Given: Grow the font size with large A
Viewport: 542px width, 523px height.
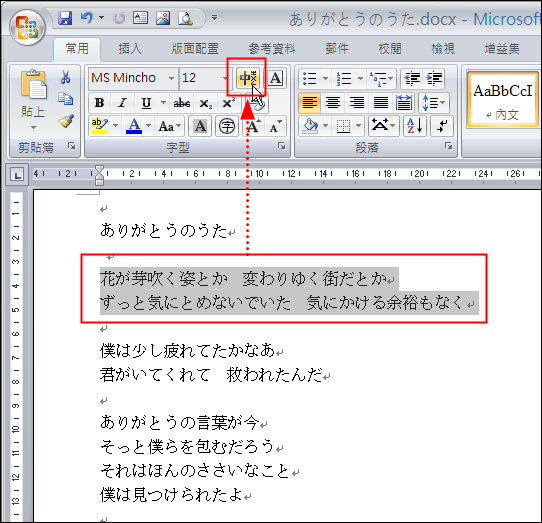Looking at the screenshot, I should (254, 126).
